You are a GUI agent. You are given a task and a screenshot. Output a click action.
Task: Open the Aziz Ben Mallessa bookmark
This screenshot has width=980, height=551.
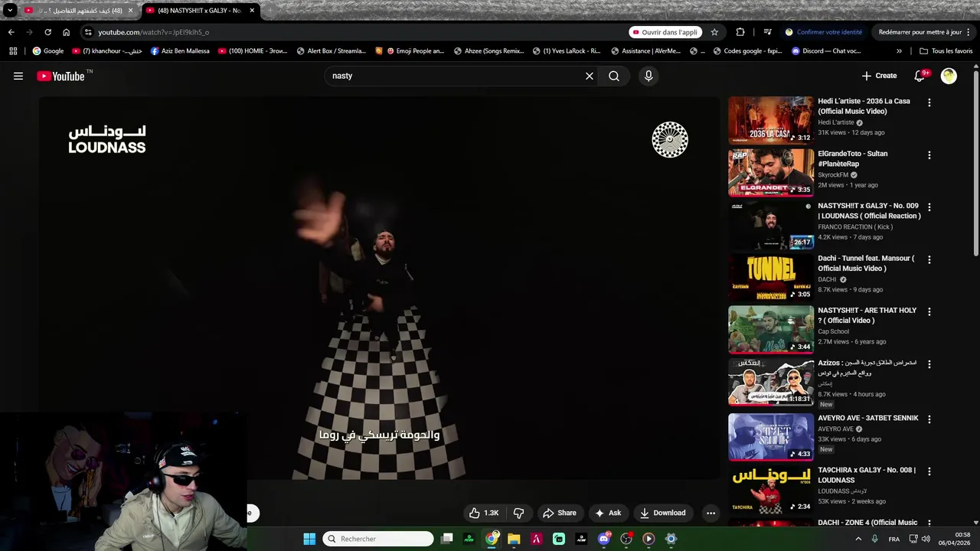coord(180,51)
